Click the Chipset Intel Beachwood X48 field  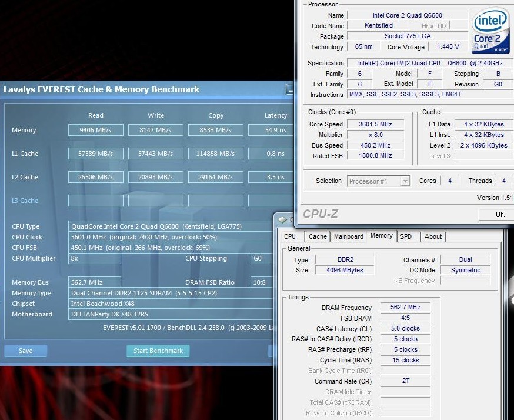[171, 304]
